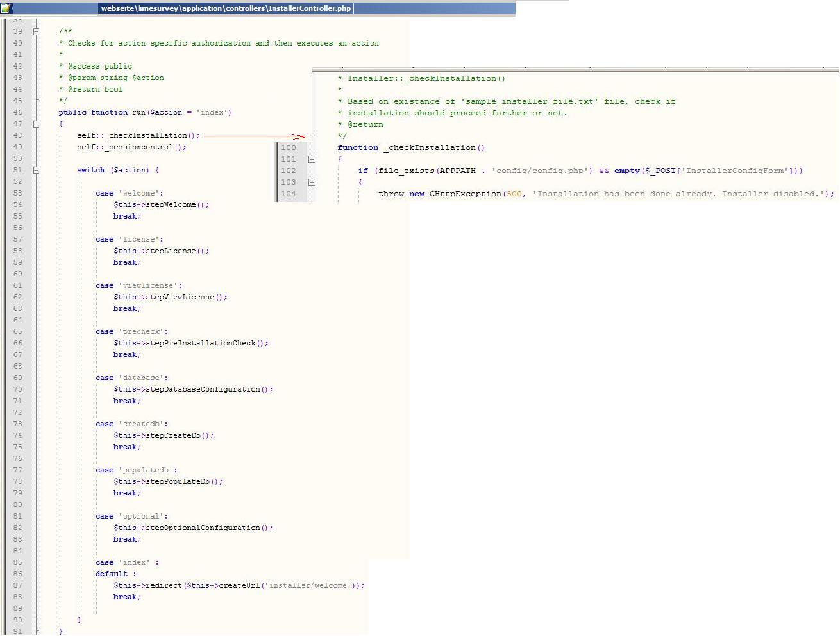Select the InstallerController.php title bar path

[224, 8]
